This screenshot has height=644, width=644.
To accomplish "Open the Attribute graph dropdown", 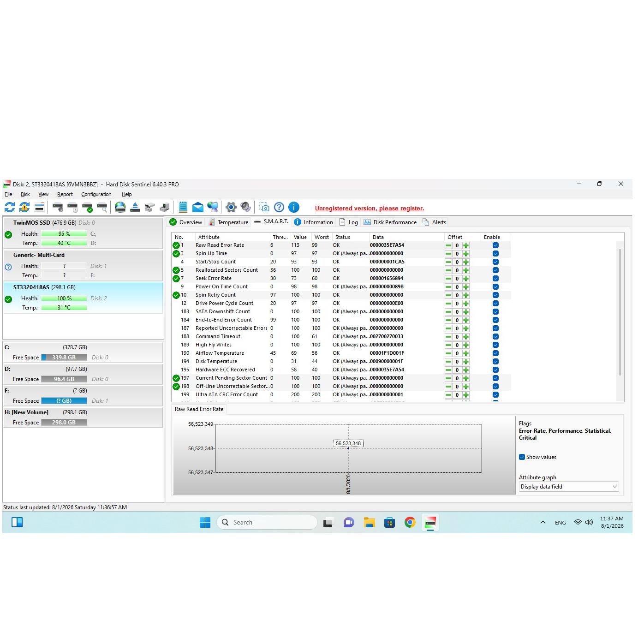I will 569,487.
